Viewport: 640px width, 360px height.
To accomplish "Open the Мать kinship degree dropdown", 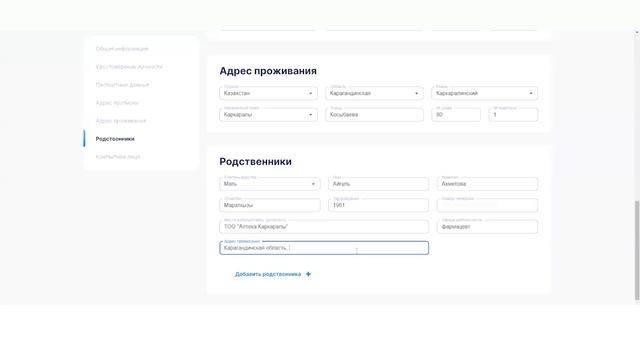I will [270, 184].
